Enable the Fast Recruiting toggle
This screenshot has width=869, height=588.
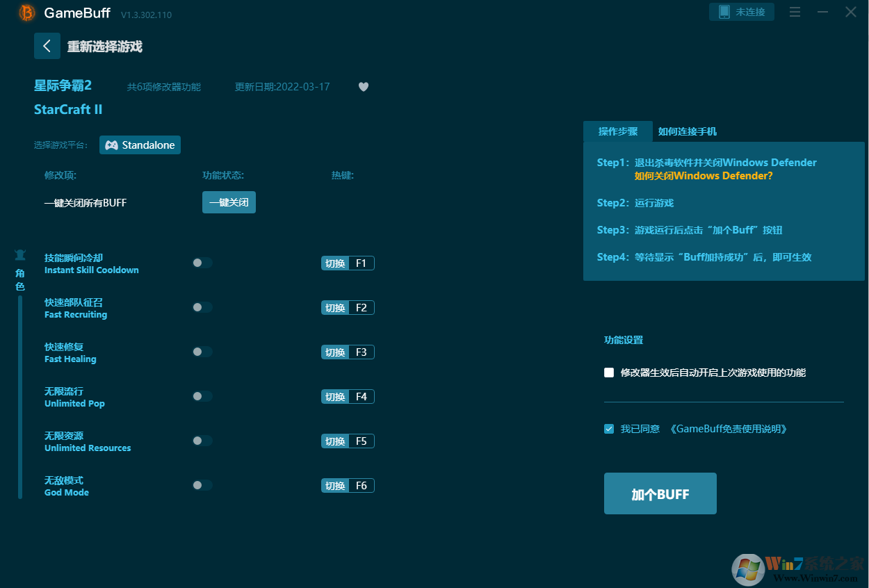pos(202,307)
